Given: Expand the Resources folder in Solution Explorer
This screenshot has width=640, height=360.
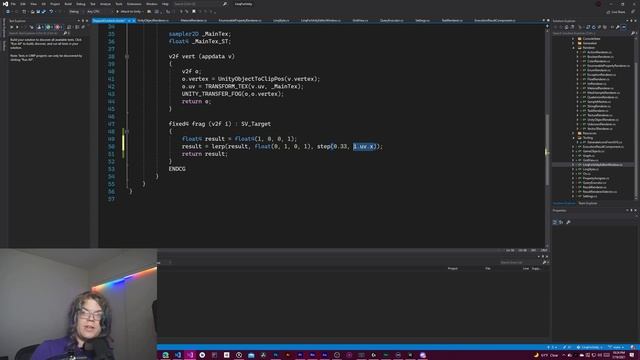Looking at the screenshot, I should click(574, 133).
